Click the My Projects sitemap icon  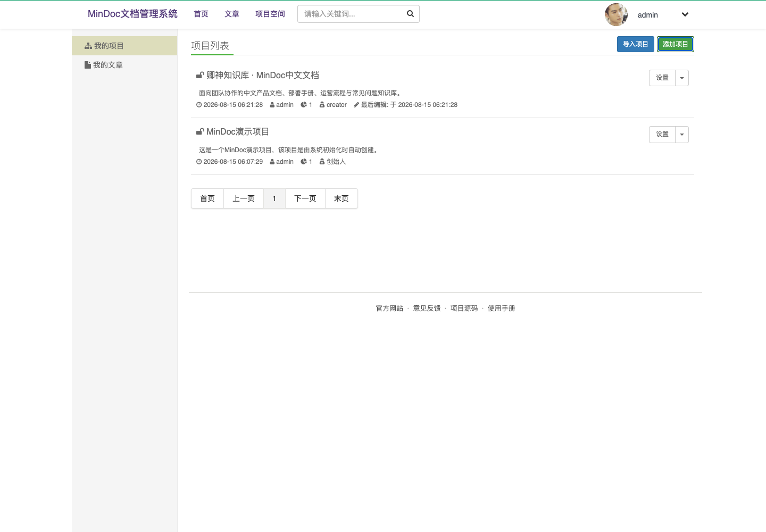coord(88,46)
